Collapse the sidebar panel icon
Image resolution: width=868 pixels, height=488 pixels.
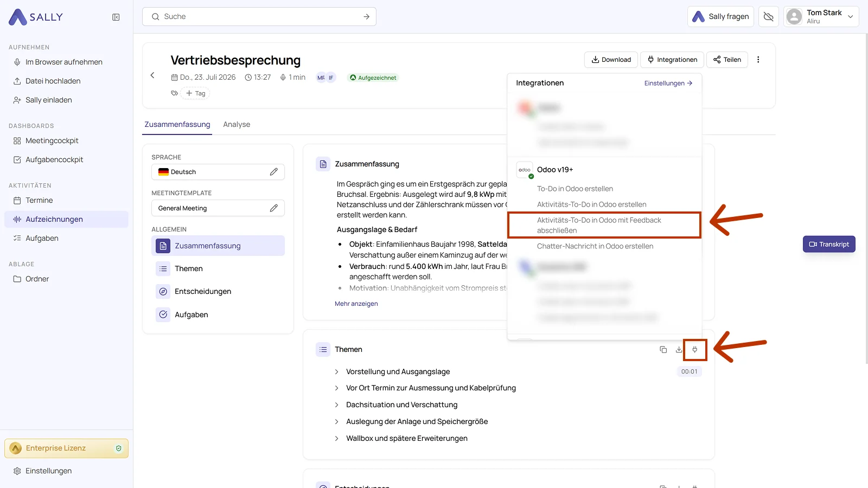point(116,17)
